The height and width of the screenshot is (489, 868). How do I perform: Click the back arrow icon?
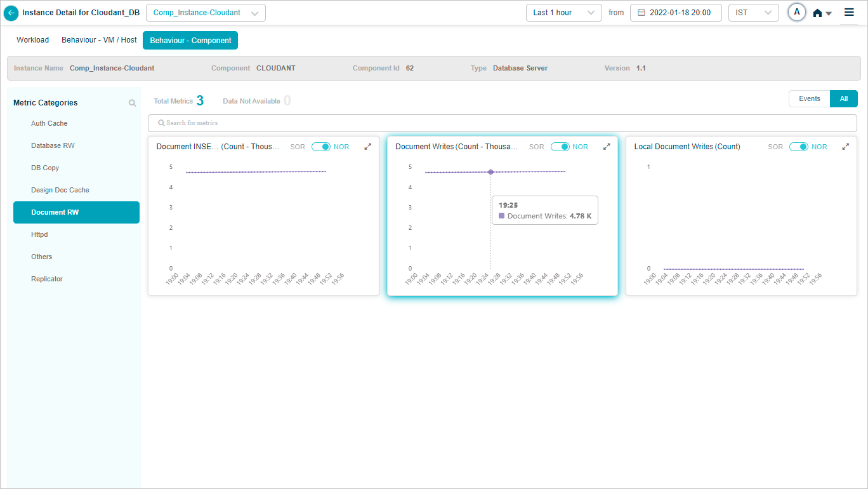(11, 13)
